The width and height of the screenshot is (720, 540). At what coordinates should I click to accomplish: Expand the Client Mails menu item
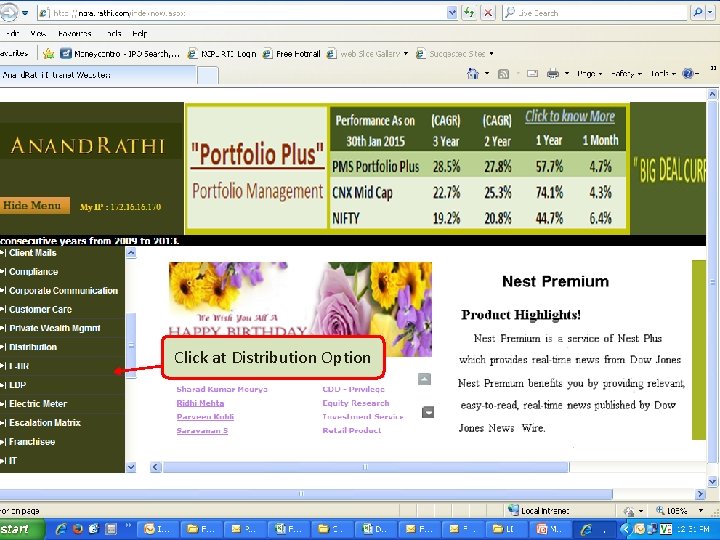33,253
